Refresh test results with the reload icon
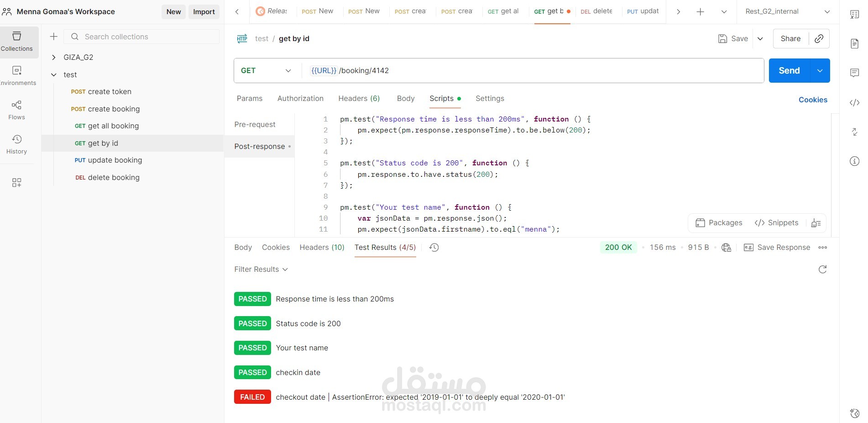This screenshot has height=423, width=868. pyautogui.click(x=822, y=269)
